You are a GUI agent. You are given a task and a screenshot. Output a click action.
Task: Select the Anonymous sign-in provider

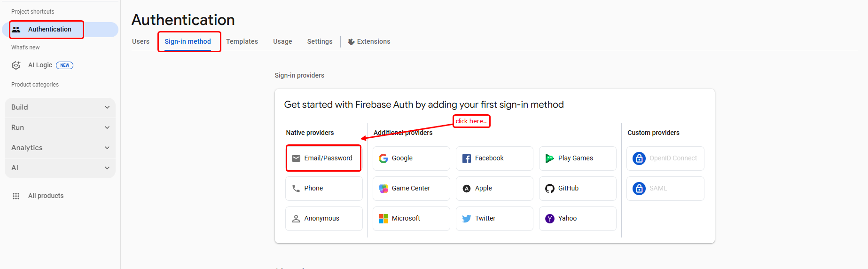pyautogui.click(x=323, y=219)
